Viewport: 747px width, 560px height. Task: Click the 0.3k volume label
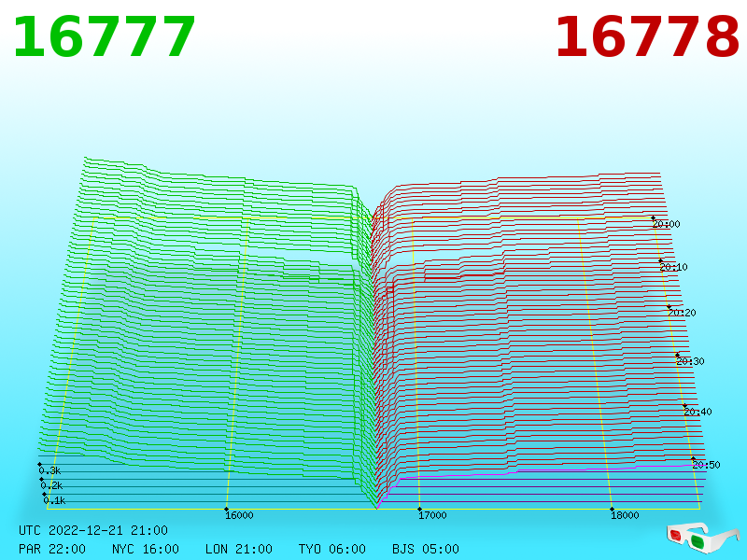click(49, 471)
